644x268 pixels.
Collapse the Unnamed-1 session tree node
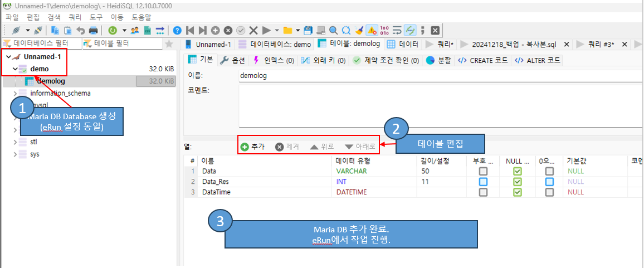pos(8,57)
